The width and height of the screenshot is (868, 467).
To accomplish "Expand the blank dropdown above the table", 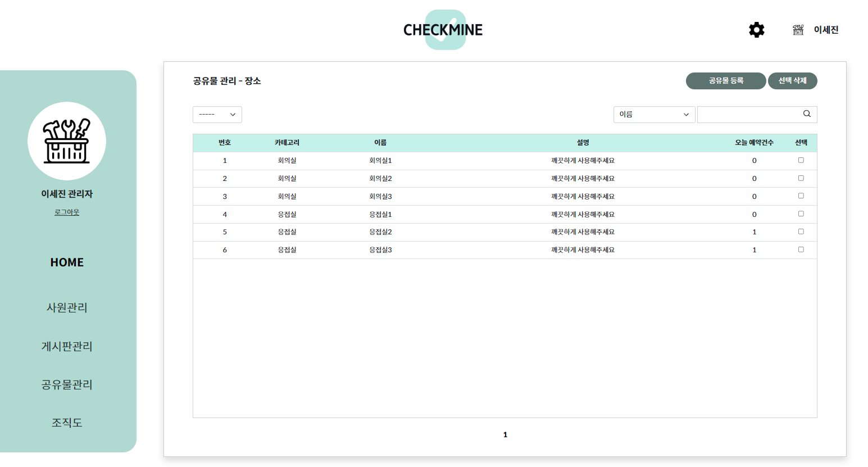I will (217, 114).
